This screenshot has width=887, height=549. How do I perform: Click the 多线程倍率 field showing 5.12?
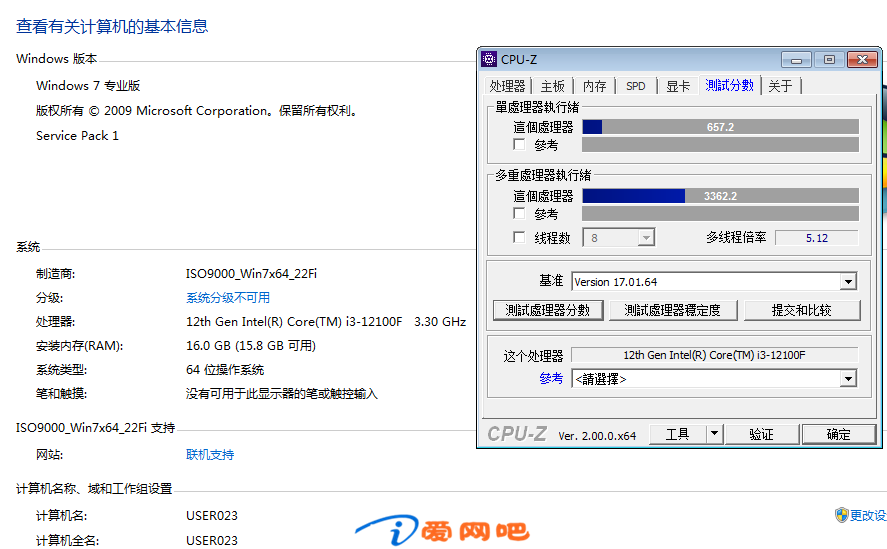coord(817,238)
